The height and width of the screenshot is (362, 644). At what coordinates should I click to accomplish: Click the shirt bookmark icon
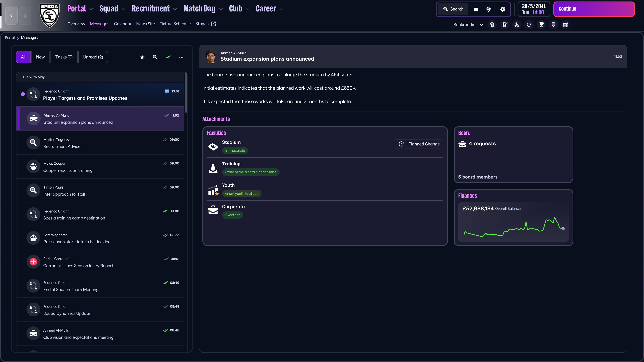pyautogui.click(x=492, y=25)
